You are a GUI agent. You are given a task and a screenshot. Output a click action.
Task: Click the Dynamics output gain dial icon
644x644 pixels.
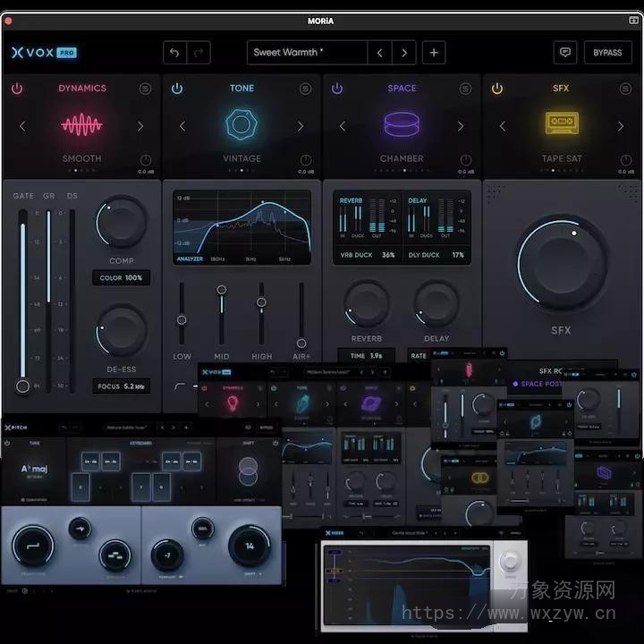146,160
